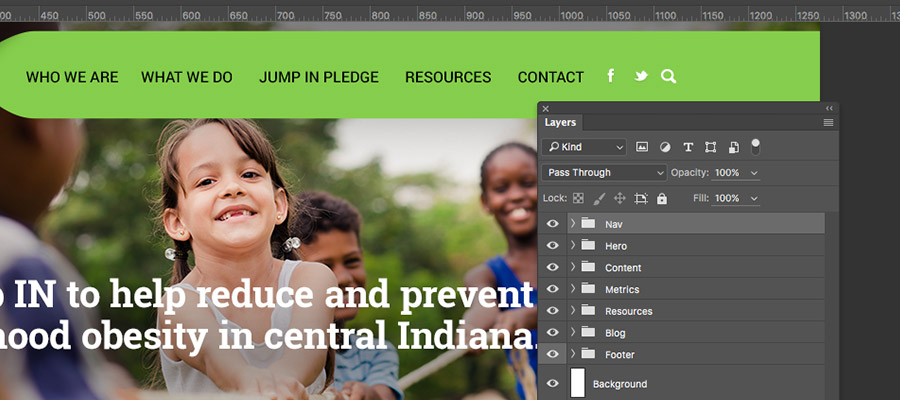Expand the Content group chevron

click(572, 267)
